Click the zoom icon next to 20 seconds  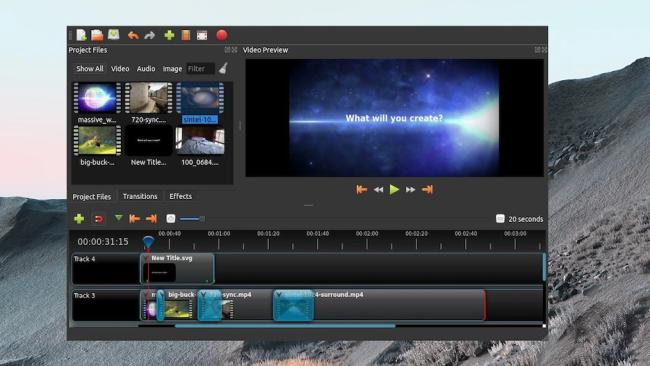point(500,218)
